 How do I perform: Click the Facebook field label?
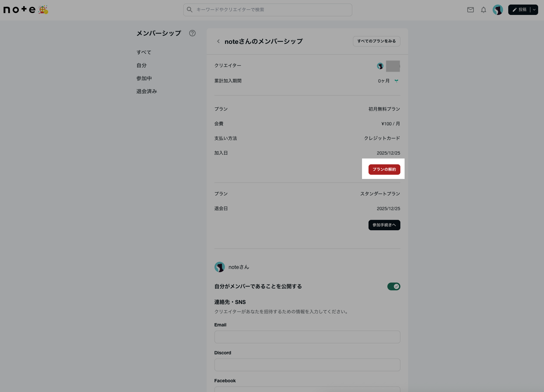click(225, 381)
